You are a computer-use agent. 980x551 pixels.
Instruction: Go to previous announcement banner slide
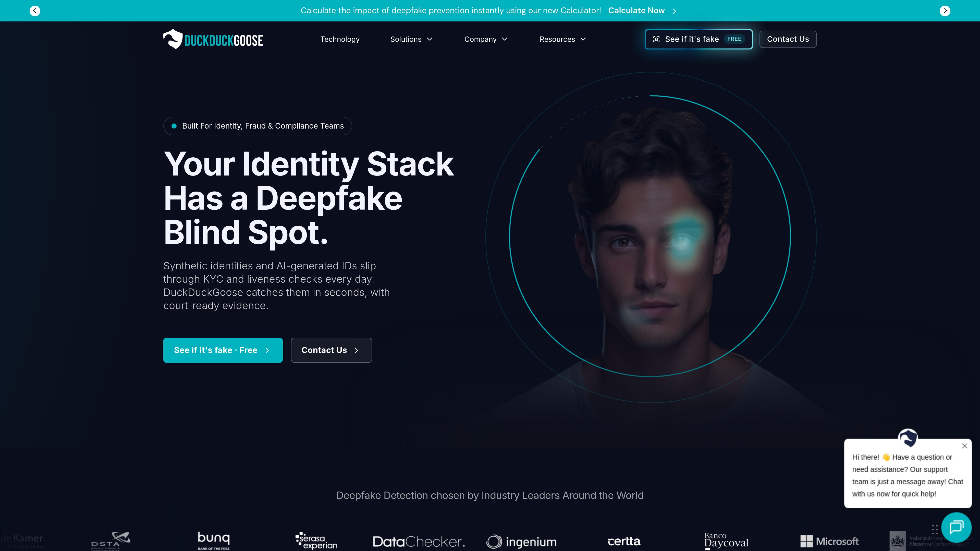[35, 11]
